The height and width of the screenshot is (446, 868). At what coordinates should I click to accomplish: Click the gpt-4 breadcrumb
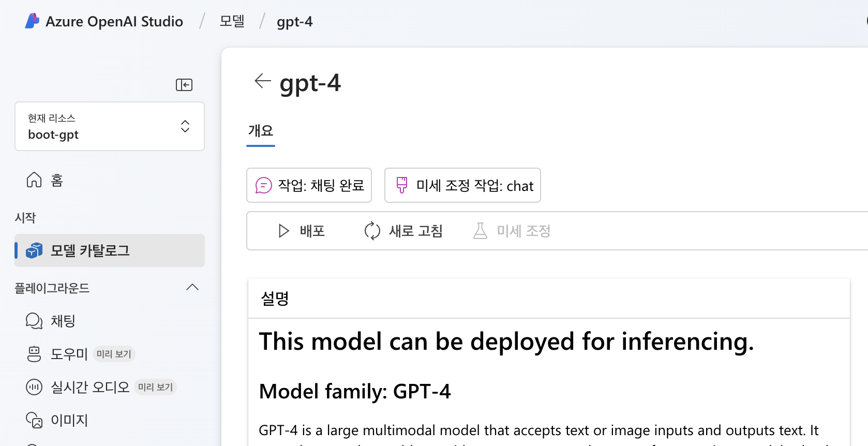click(x=294, y=22)
